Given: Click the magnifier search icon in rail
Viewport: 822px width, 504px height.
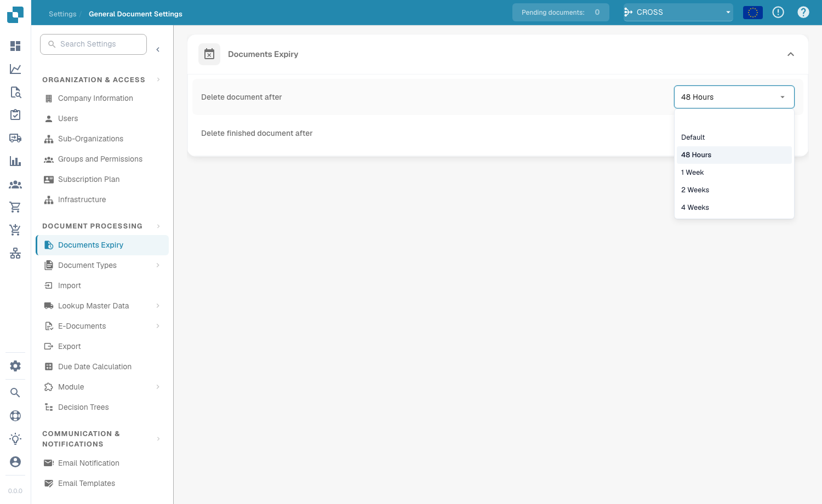Looking at the screenshot, I should pyautogui.click(x=15, y=393).
